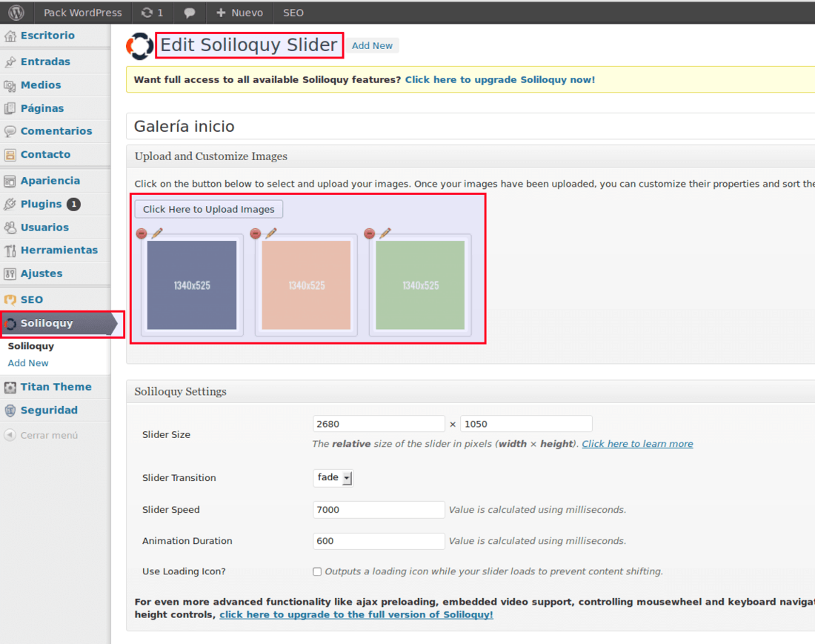Click the Entradas pin icon
Image resolution: width=815 pixels, height=644 pixels.
[10, 62]
